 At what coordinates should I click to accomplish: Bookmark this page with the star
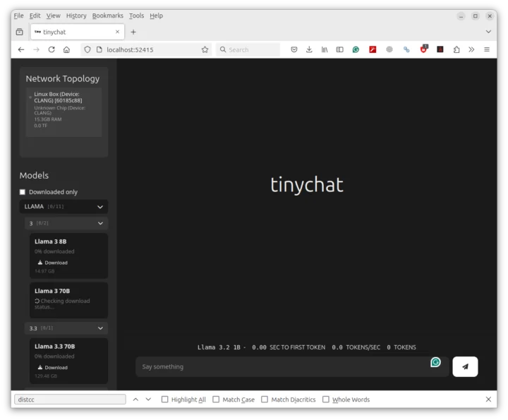click(205, 49)
